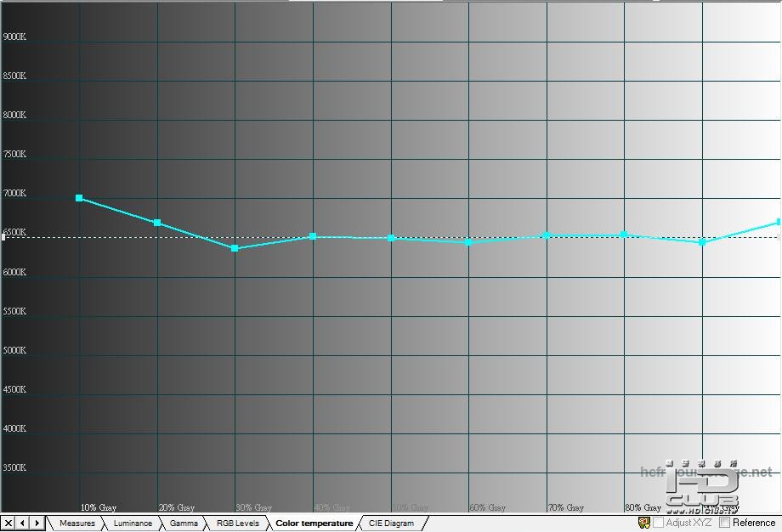Select the Color temperature tab
Image resolution: width=782 pixels, height=532 pixels.
(314, 523)
